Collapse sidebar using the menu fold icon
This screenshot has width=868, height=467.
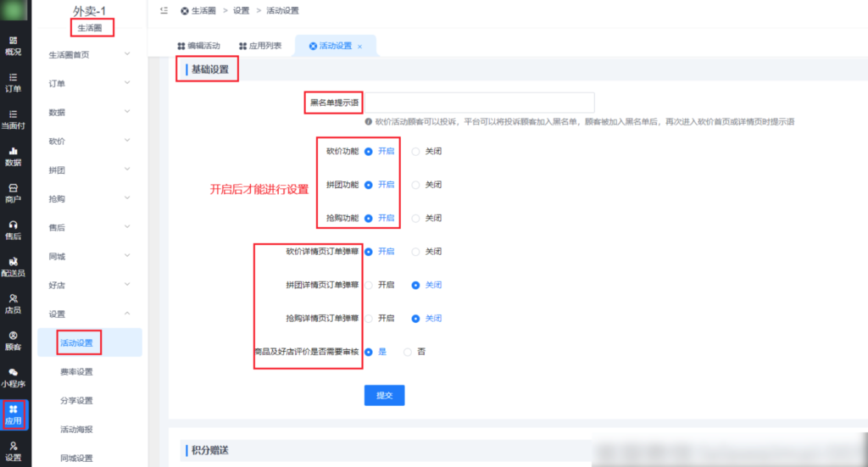pos(164,10)
